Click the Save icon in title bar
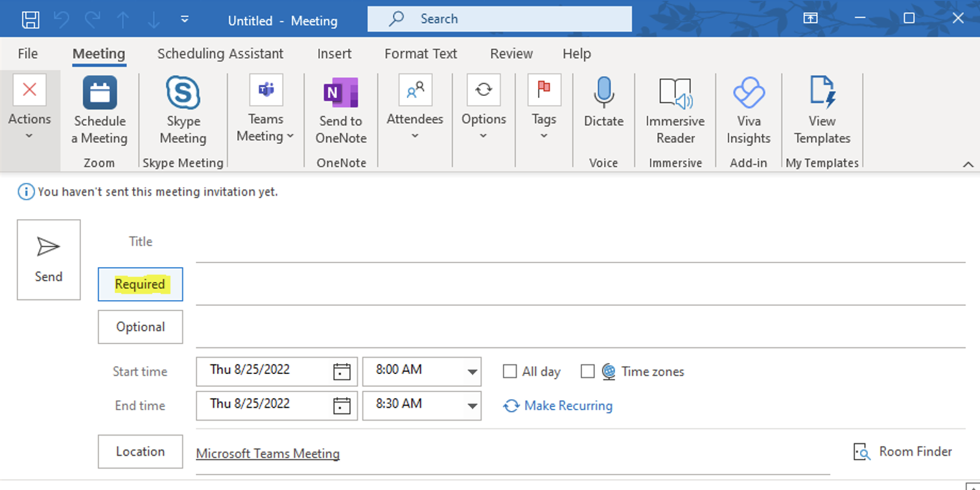 click(x=30, y=19)
